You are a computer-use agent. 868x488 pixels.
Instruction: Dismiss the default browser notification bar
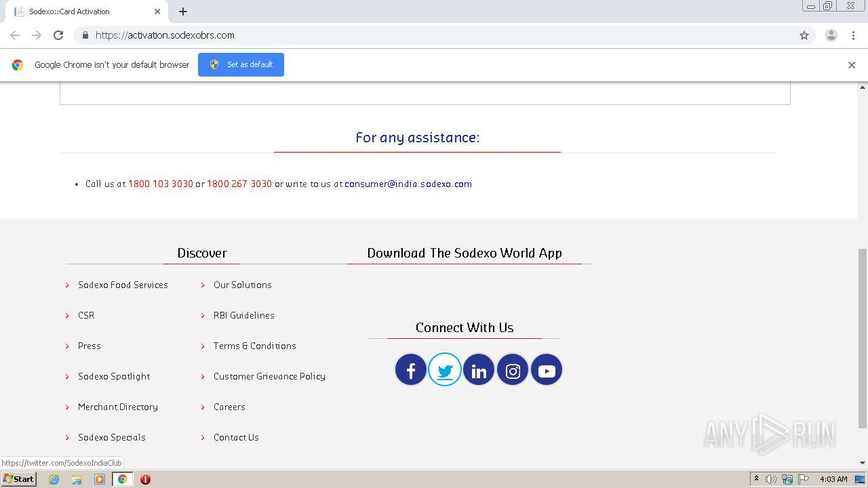click(852, 65)
